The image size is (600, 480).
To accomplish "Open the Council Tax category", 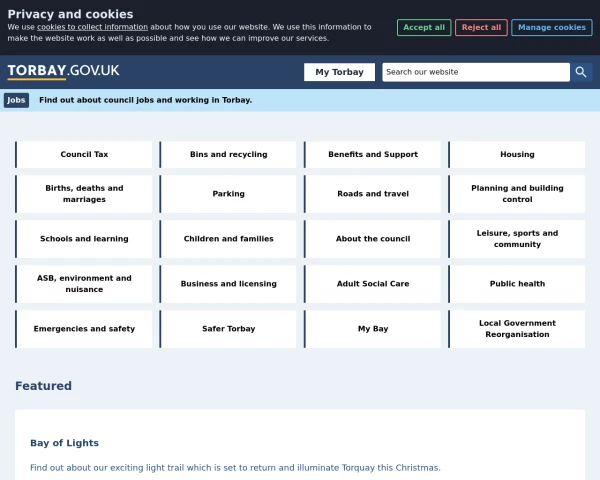I will click(x=85, y=155).
